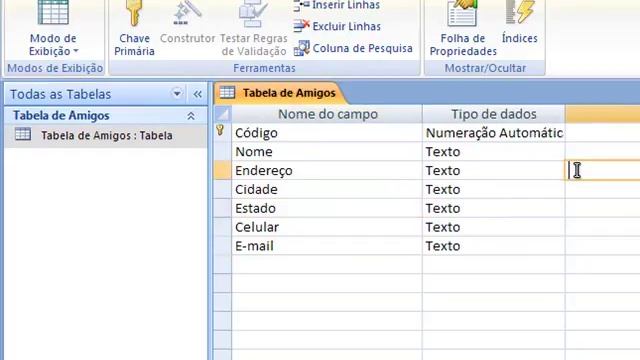
Task: Click the Tabela de Amigos group header text
Action: (61, 116)
